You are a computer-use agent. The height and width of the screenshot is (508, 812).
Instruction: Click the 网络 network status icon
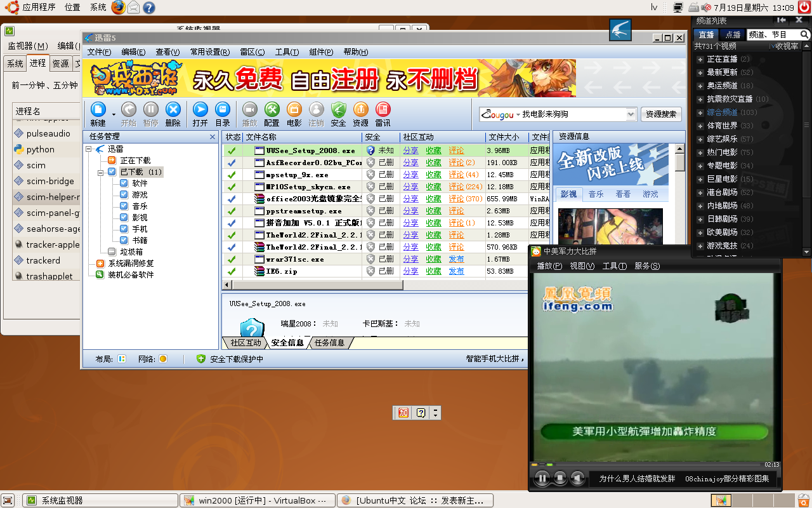point(163,359)
